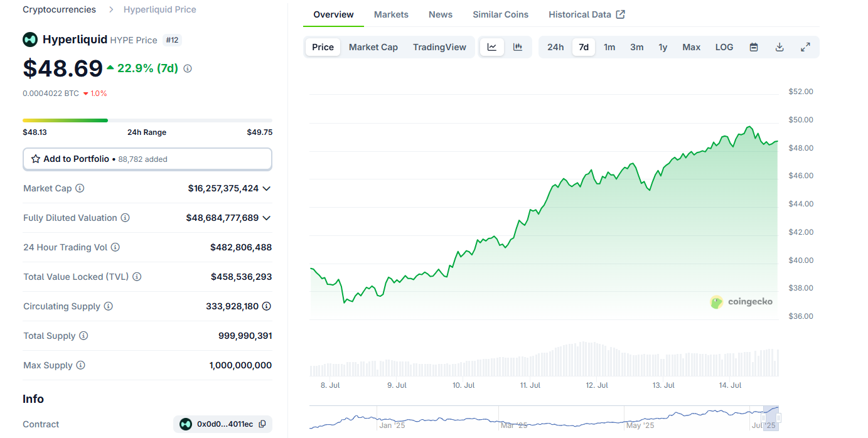Go to Cryptocurrencies breadcrumb link
The image size is (868, 438).
coord(60,9)
